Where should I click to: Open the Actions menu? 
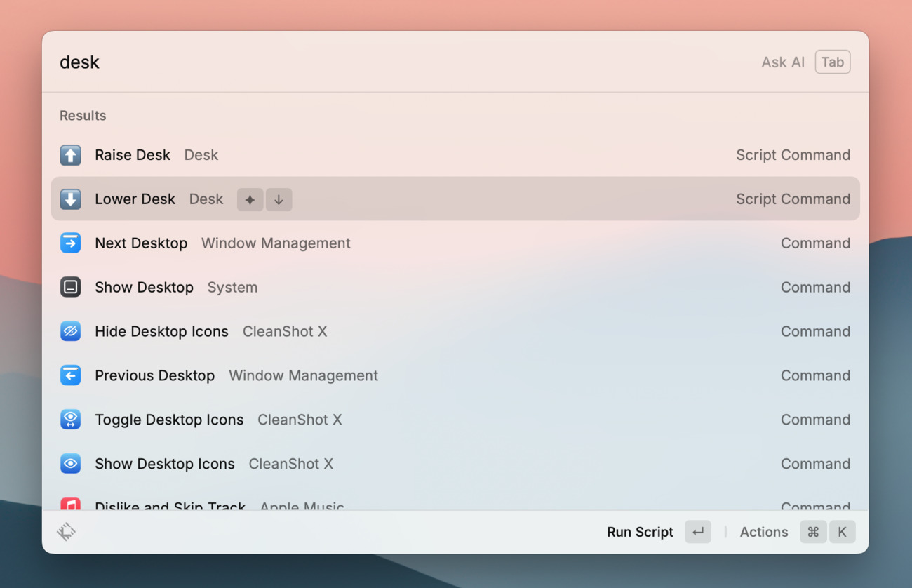click(763, 532)
